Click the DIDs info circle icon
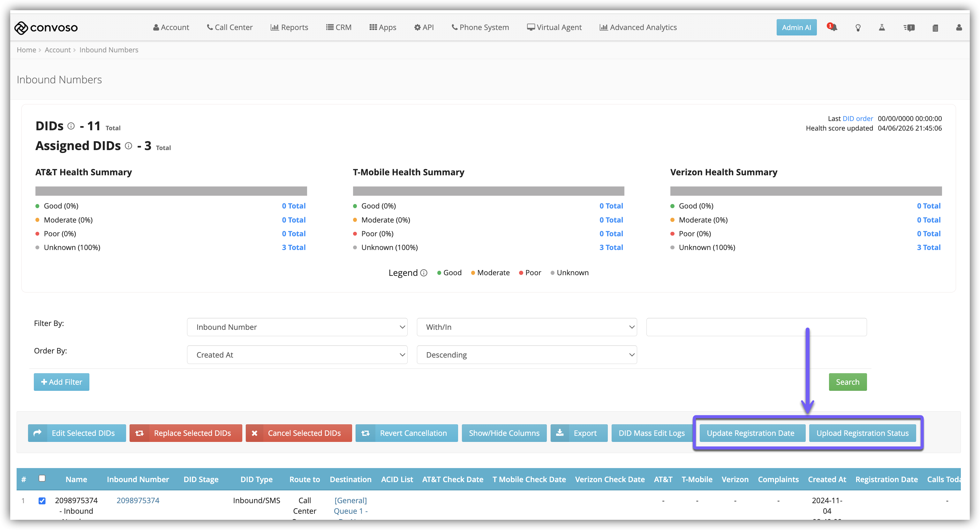980x530 pixels. [x=71, y=126]
